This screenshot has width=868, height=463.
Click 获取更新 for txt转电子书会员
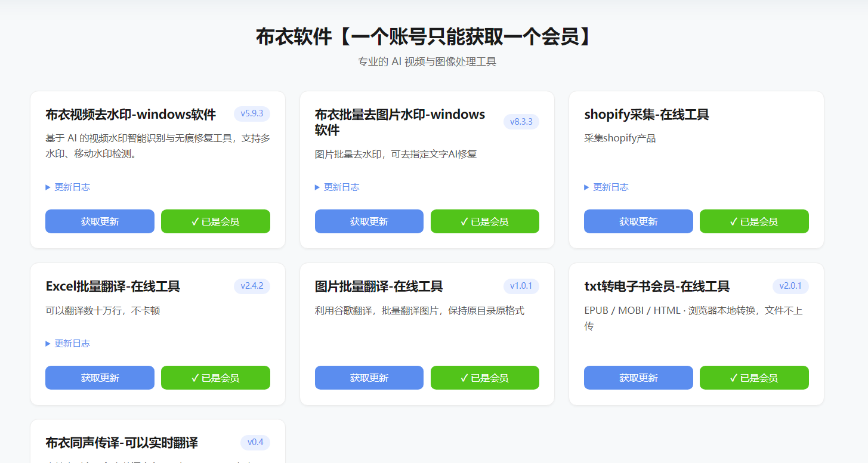638,378
